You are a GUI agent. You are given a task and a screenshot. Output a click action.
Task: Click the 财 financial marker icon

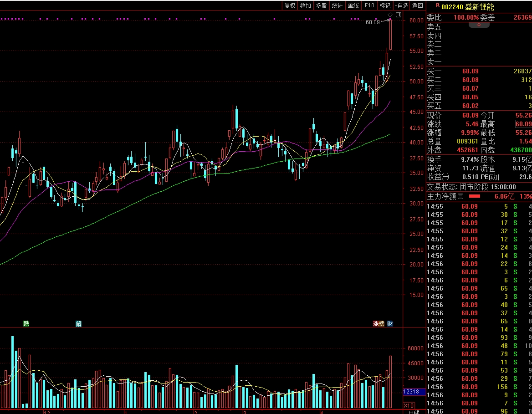tap(390, 324)
